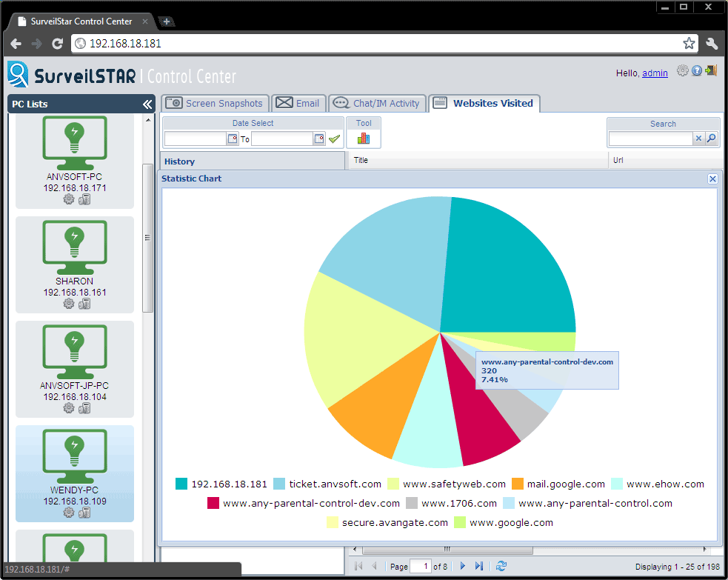
Task: Open settings gear for ANVSOFT-JP-PC
Action: (x=69, y=408)
